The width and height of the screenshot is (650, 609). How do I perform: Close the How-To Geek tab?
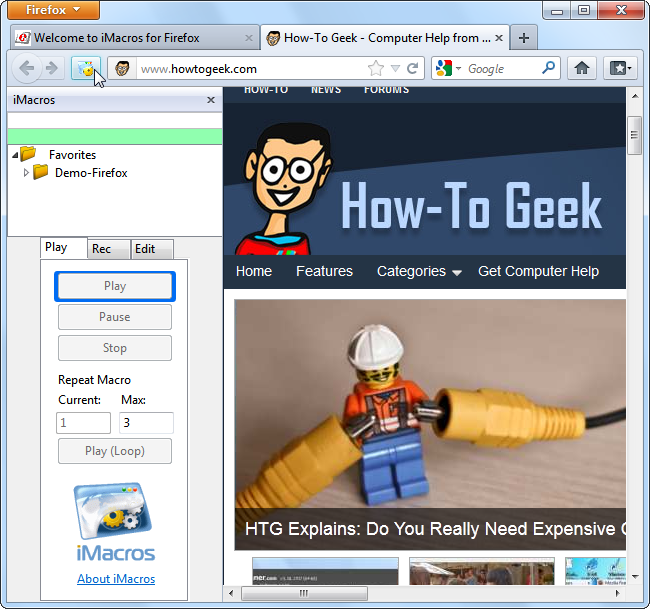499,38
